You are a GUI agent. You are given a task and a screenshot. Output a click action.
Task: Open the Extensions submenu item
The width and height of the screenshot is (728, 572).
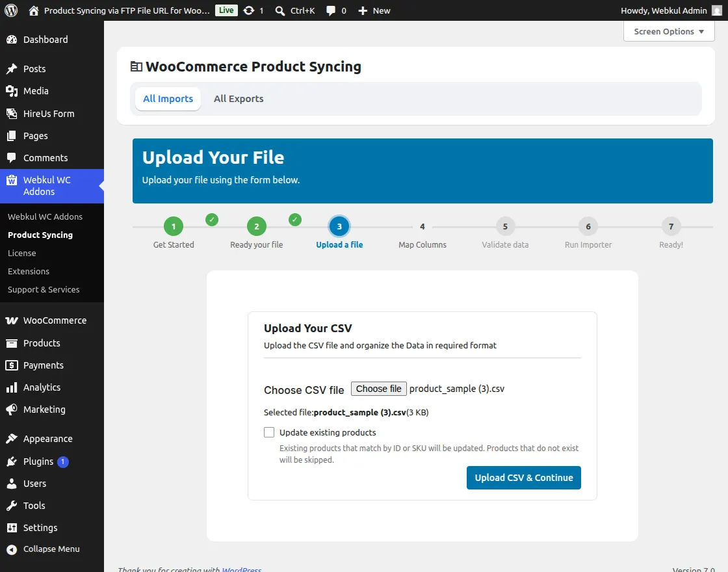[x=29, y=271]
